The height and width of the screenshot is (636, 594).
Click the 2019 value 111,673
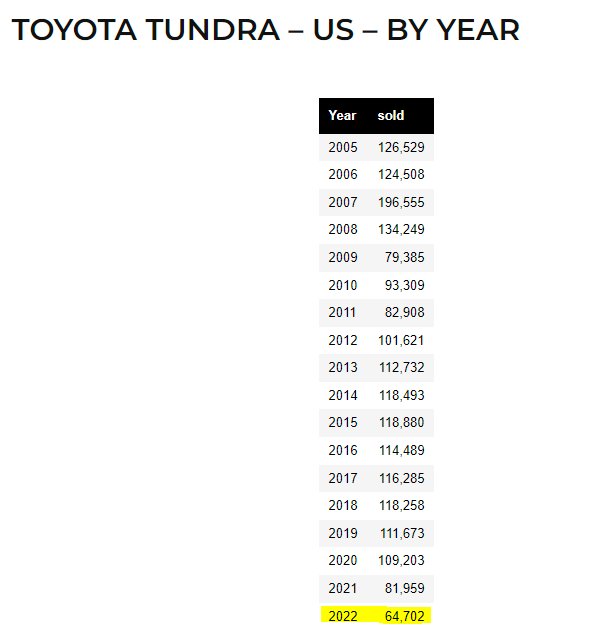click(402, 533)
